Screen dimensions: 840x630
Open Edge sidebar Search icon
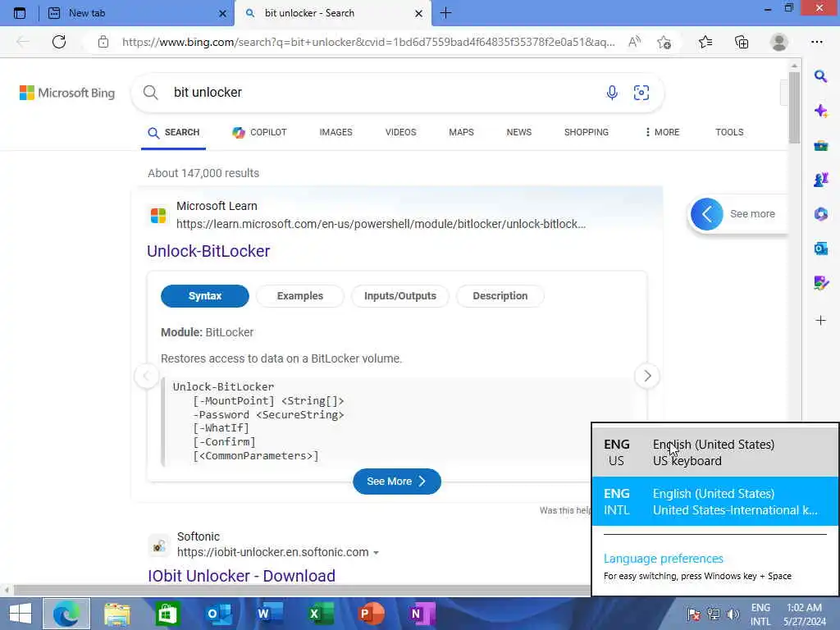point(820,76)
